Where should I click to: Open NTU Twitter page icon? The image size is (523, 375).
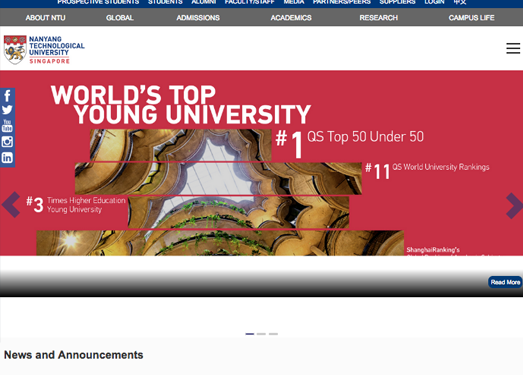(x=7, y=109)
